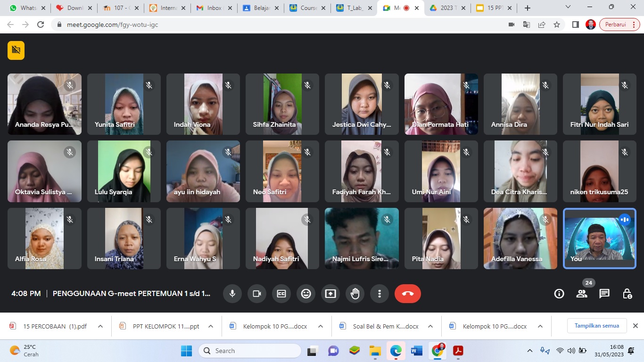Open the emoji reactions button

[x=306, y=294]
